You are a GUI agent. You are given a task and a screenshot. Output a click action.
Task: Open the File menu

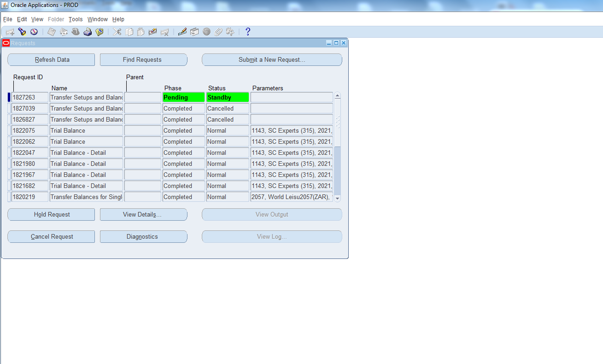point(8,19)
